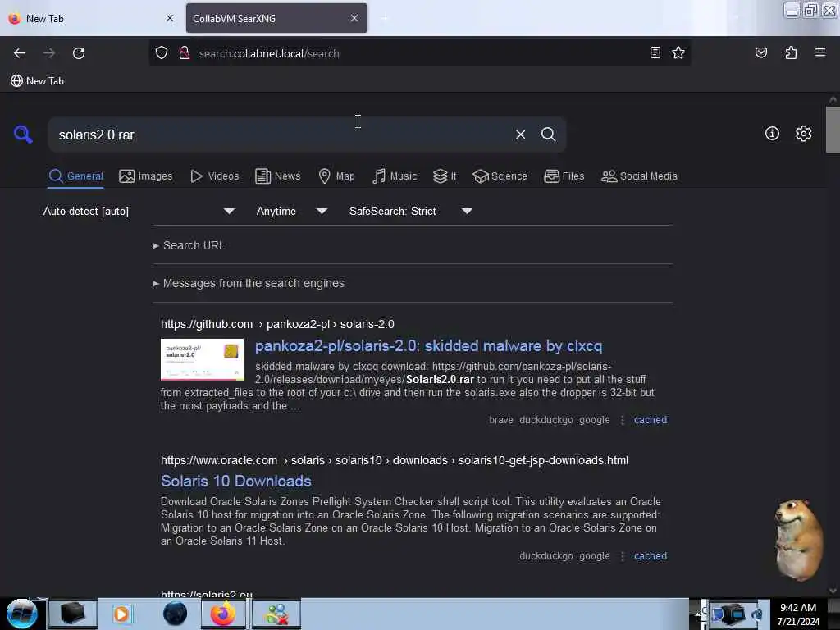The height and width of the screenshot is (630, 840).
Task: Click the github.com result URL
Action: pyautogui.click(x=277, y=324)
